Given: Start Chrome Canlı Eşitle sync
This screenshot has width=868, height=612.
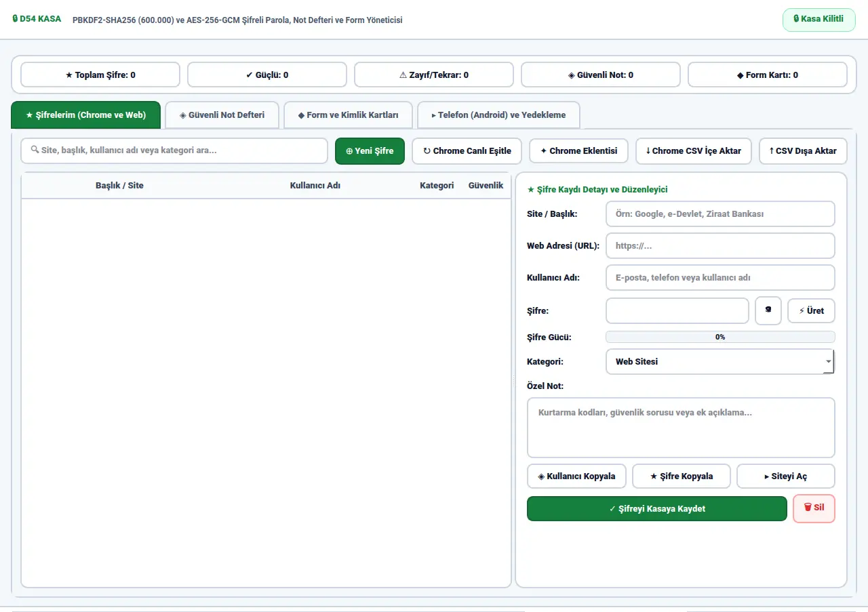Looking at the screenshot, I should pos(467,151).
